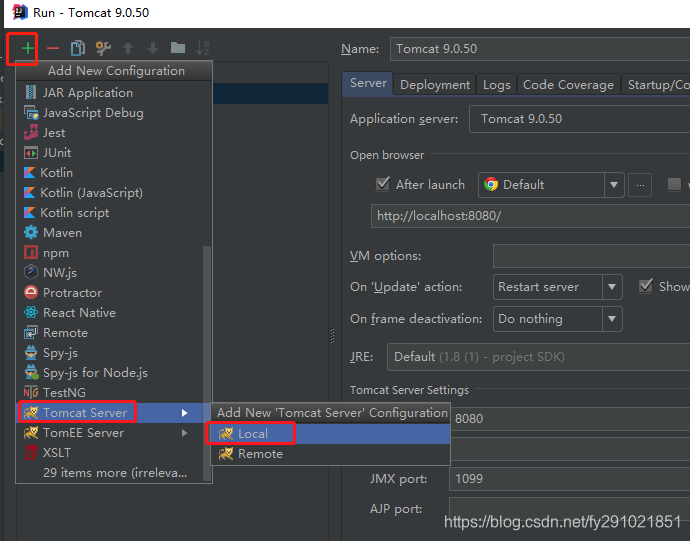This screenshot has width=690, height=541.
Task: Click the green plus Add New Configuration icon
Action: (27, 48)
